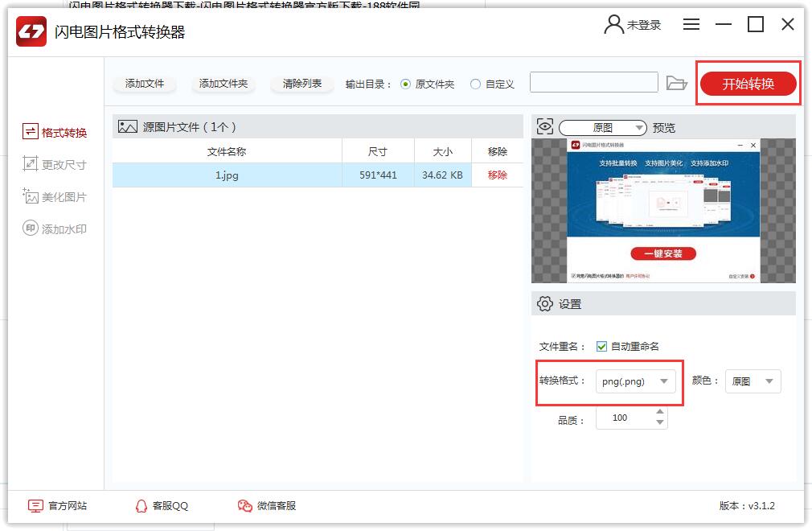Increase 品质 value with up arrow
812x531 pixels.
660,413
